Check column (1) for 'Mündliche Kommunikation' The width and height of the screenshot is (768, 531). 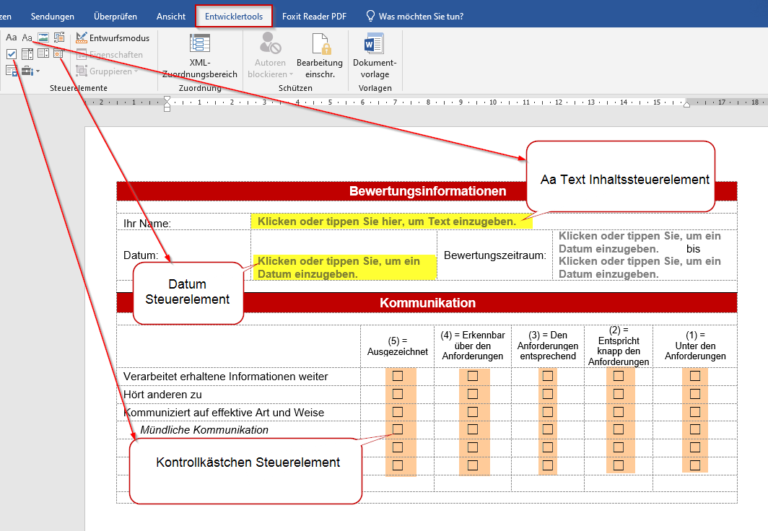click(695, 429)
